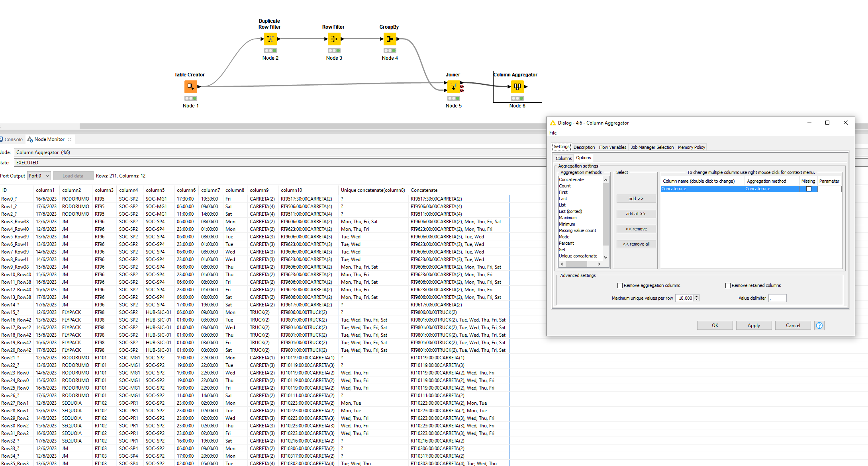Cancel the Column Aggregator dialog
Viewport: 868px width, 466px height.
(793, 326)
